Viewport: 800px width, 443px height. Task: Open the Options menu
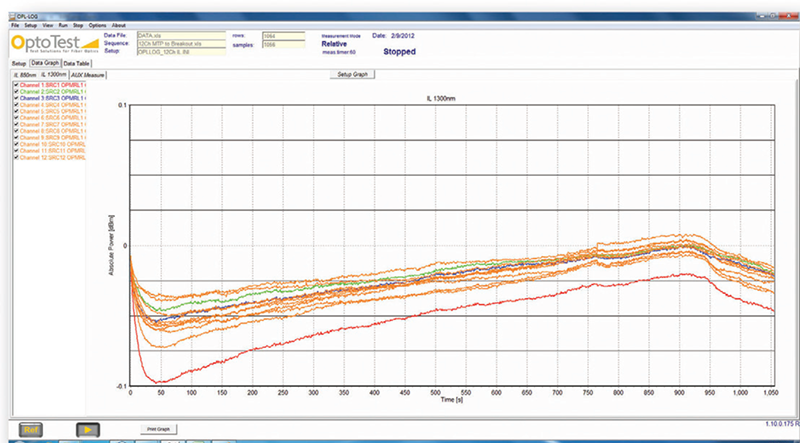coord(97,24)
